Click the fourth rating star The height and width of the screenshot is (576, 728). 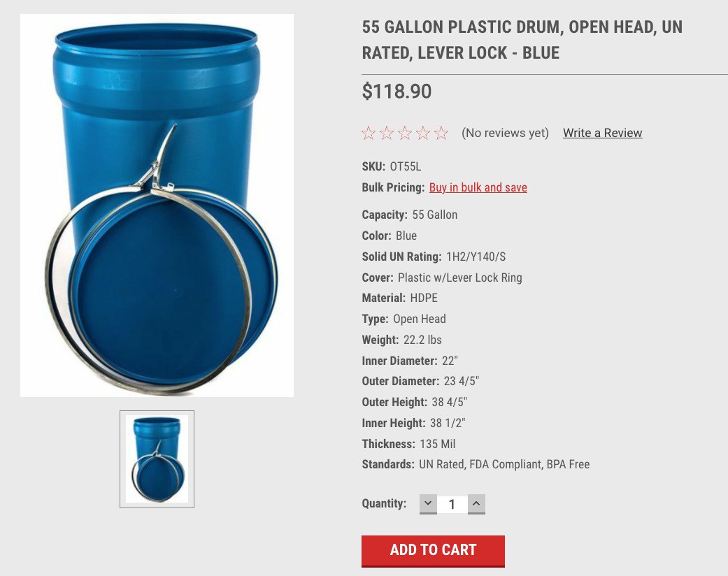point(423,134)
